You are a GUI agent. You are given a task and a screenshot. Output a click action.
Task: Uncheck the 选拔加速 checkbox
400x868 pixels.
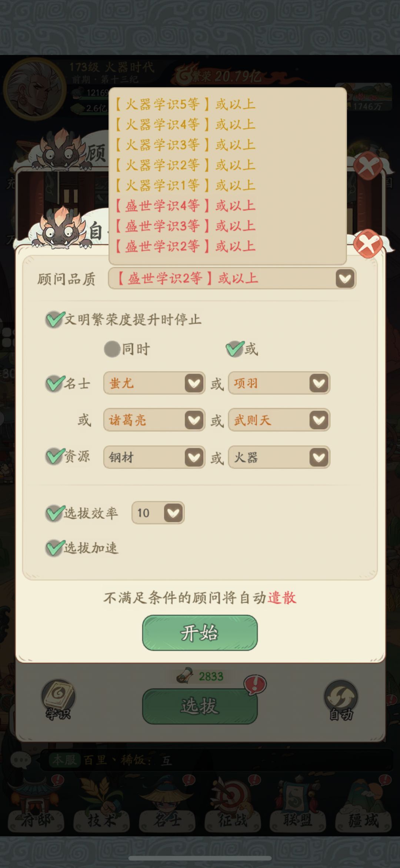click(x=54, y=548)
